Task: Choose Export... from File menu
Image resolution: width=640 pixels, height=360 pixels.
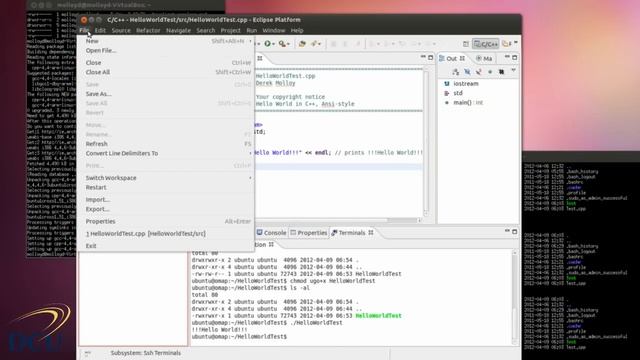Action: (166, 209)
